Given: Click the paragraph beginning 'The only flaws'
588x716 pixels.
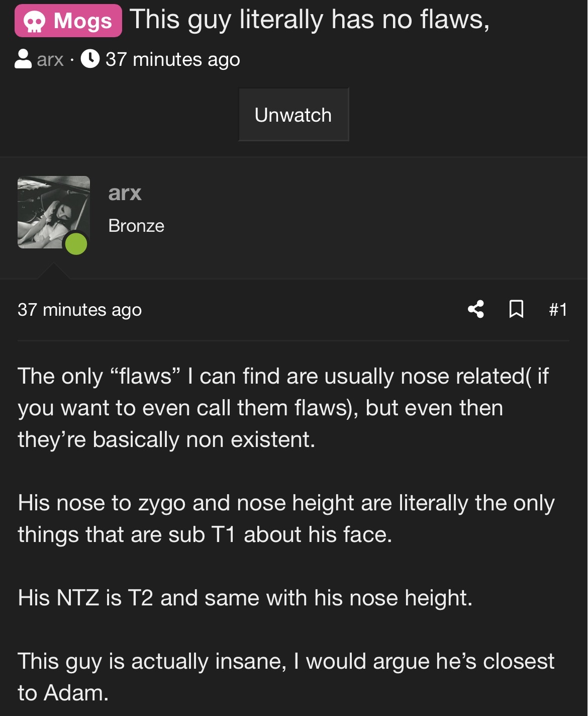Looking at the screenshot, I should [x=283, y=408].
